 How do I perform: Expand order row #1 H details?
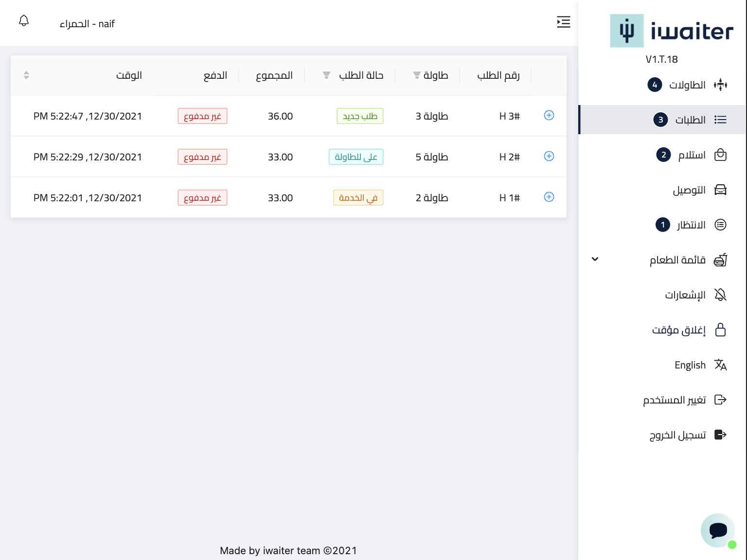tap(549, 197)
